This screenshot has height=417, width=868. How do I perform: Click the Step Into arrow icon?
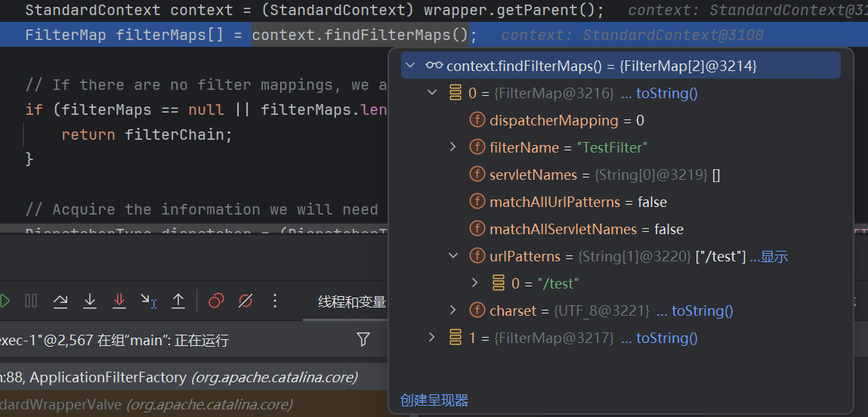[x=90, y=301]
